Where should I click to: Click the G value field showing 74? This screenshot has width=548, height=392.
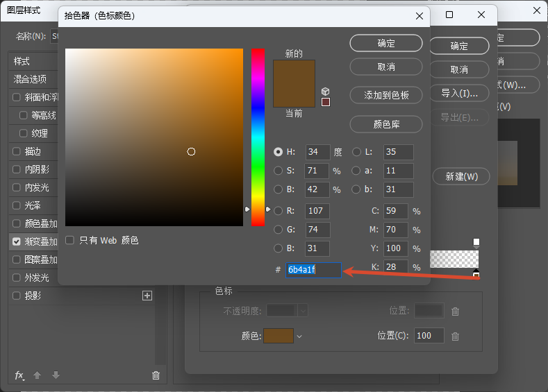pos(317,230)
